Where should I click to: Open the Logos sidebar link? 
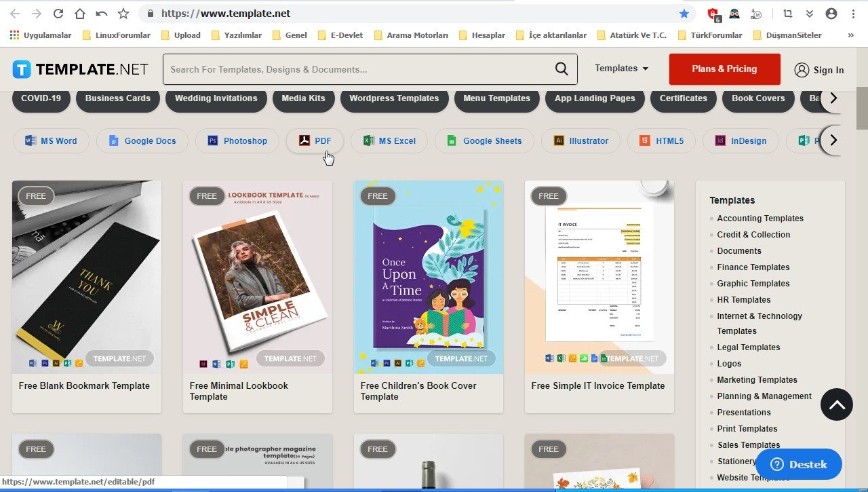click(729, 364)
